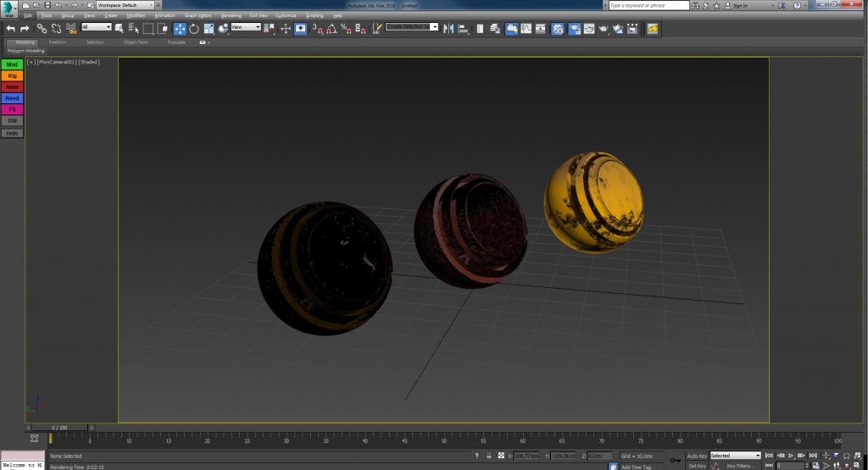Activate the Select and Link tool
Image resolution: width=868 pixels, height=470 pixels.
click(42, 29)
